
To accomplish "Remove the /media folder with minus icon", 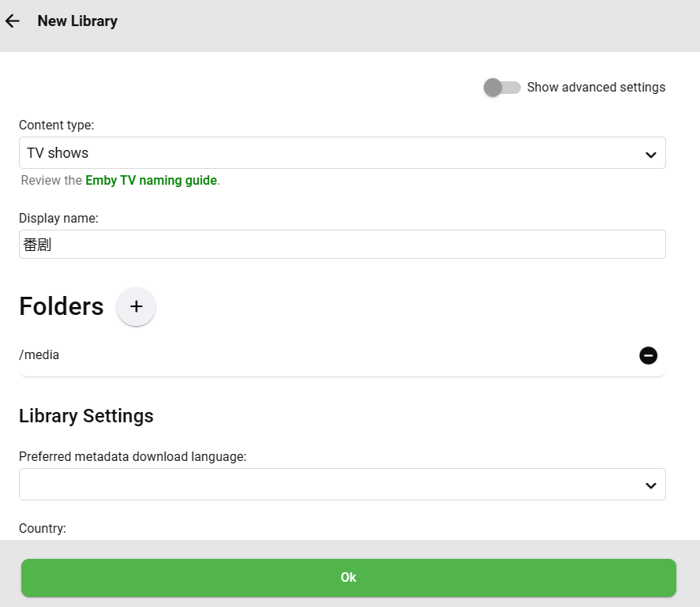I will pos(648,355).
